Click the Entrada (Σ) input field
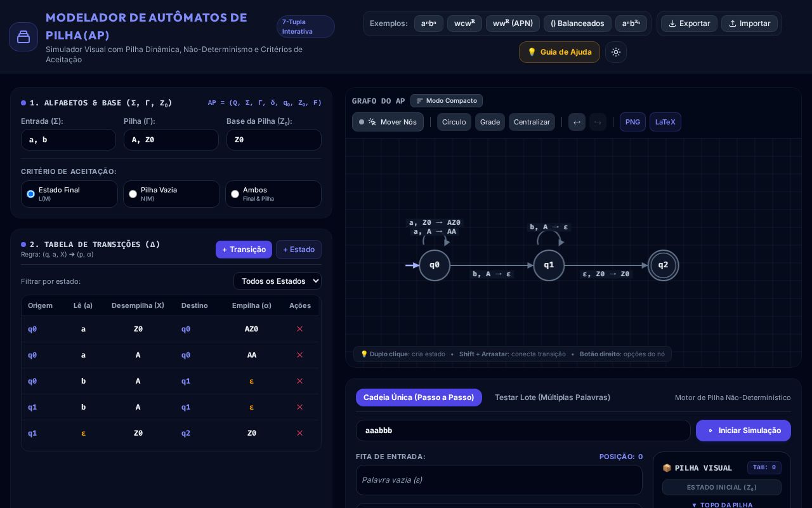 tap(69, 140)
